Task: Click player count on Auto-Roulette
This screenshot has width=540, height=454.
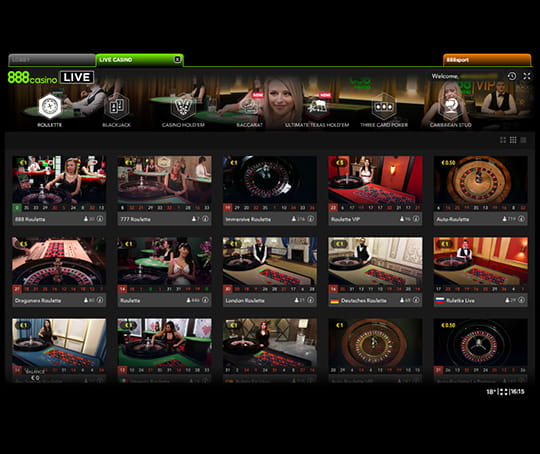Action: (509, 219)
